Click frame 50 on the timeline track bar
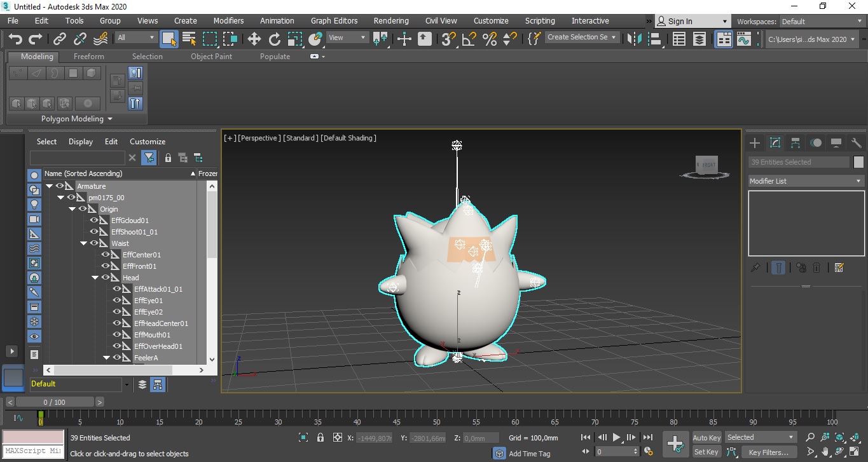Viewport: 868px width, 462px height. [436, 418]
